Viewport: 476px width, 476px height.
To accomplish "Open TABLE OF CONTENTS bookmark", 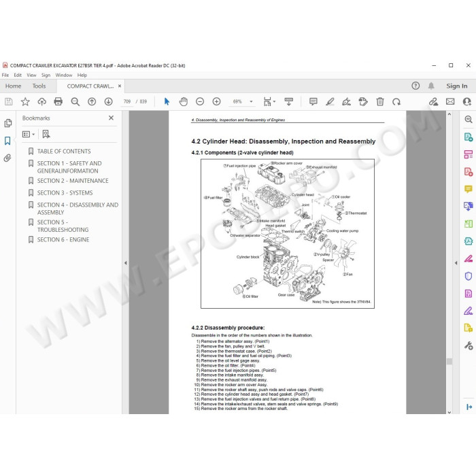I will [x=64, y=151].
